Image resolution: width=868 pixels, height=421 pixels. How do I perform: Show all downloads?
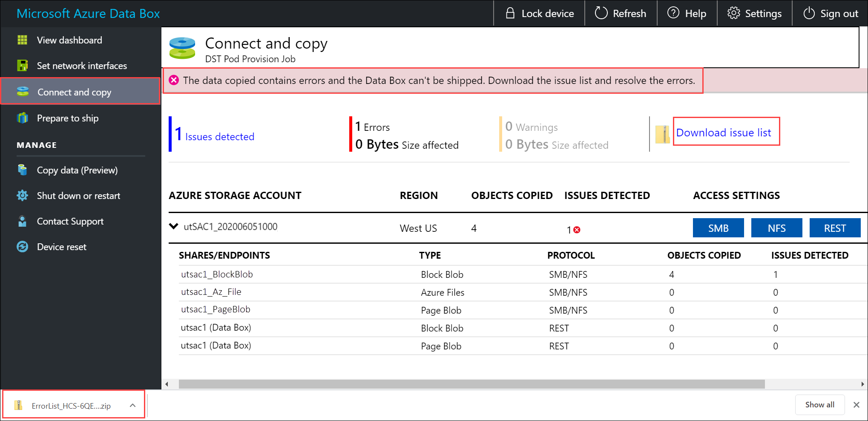click(819, 404)
